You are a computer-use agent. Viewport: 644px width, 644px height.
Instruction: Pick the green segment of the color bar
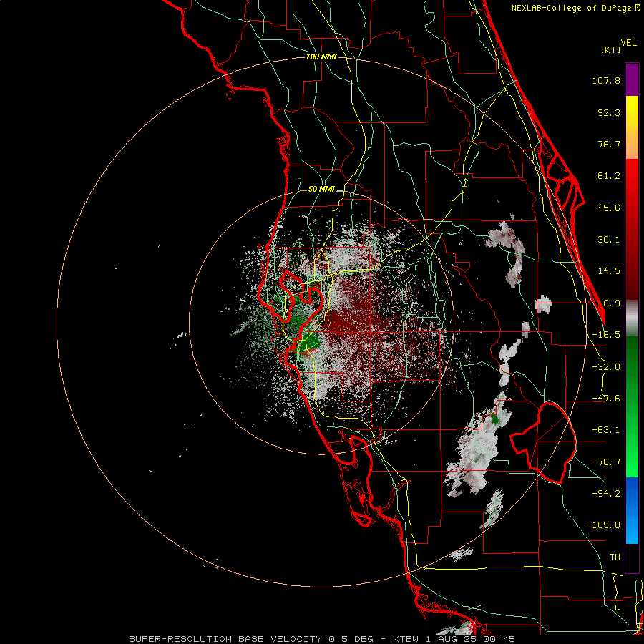click(632, 406)
